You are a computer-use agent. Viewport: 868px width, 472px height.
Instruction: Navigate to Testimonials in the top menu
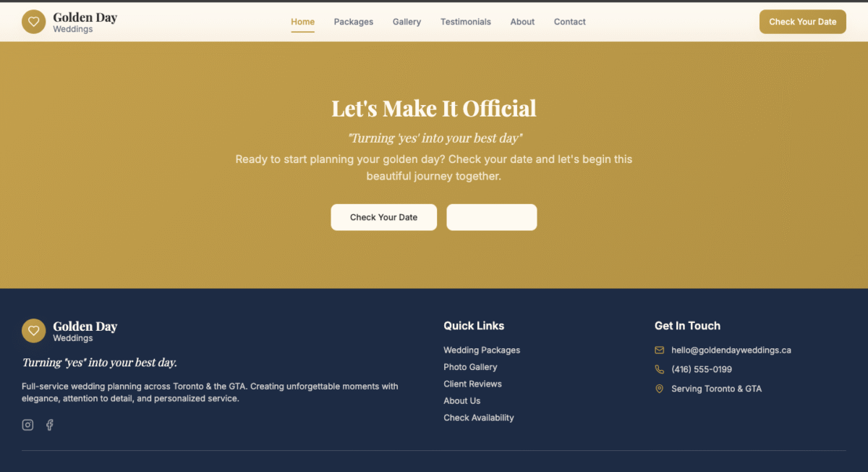(x=465, y=22)
